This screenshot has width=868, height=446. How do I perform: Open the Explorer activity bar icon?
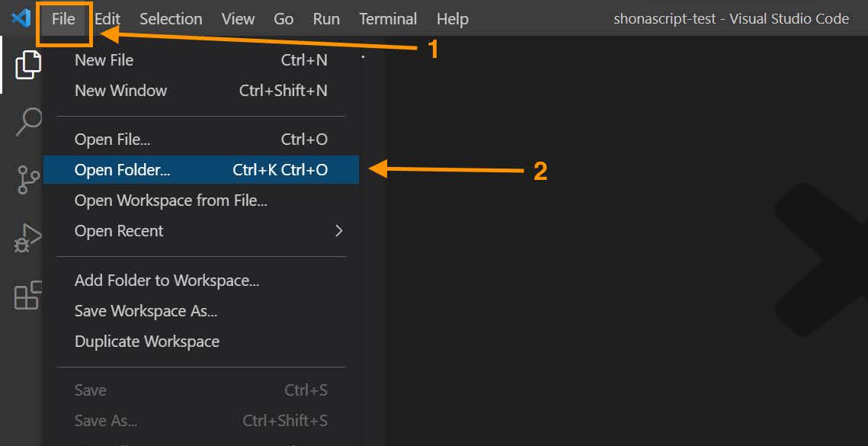click(28, 66)
